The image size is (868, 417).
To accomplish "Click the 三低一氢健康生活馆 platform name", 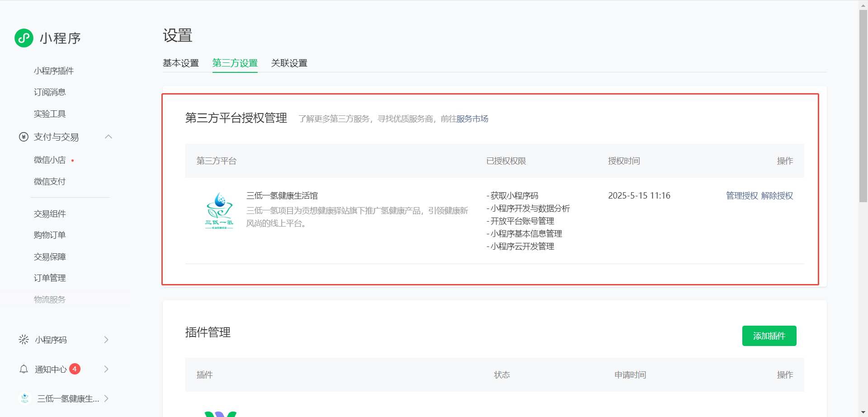I will [x=282, y=195].
